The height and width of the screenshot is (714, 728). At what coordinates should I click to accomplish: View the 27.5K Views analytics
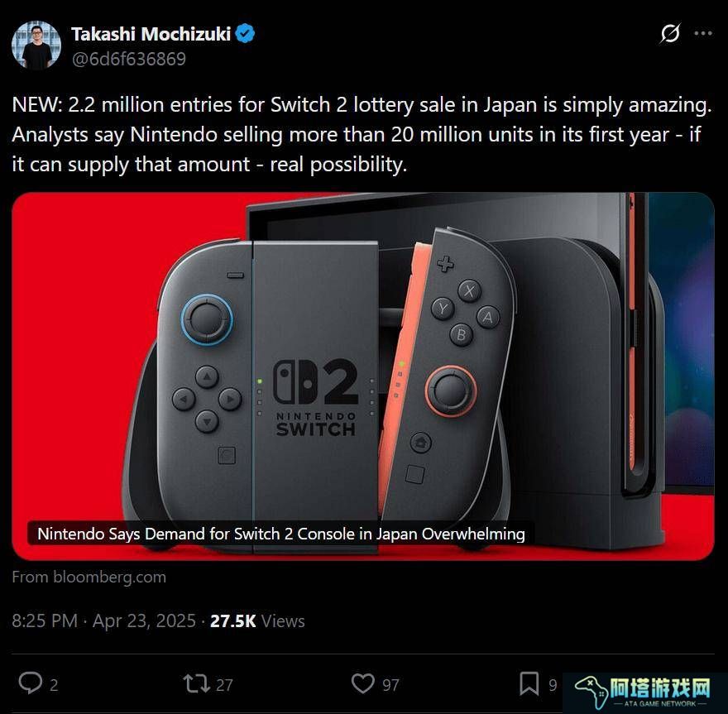click(x=257, y=621)
